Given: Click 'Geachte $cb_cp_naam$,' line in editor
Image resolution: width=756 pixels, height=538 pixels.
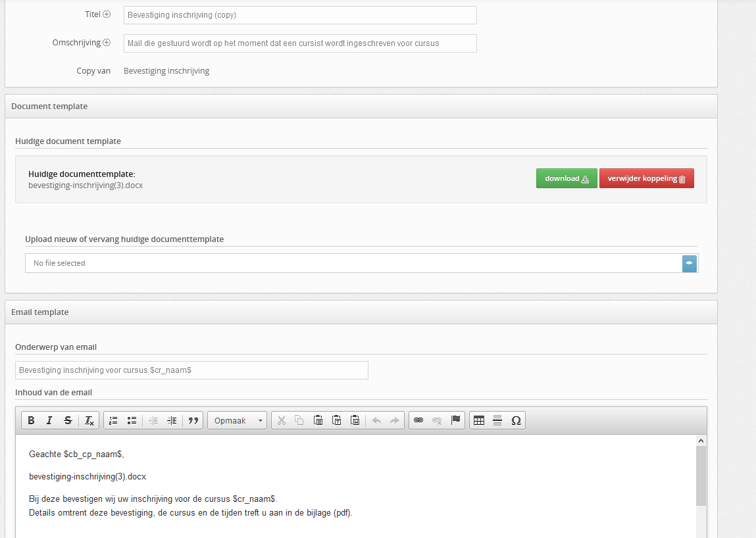Looking at the screenshot, I should 77,454.
